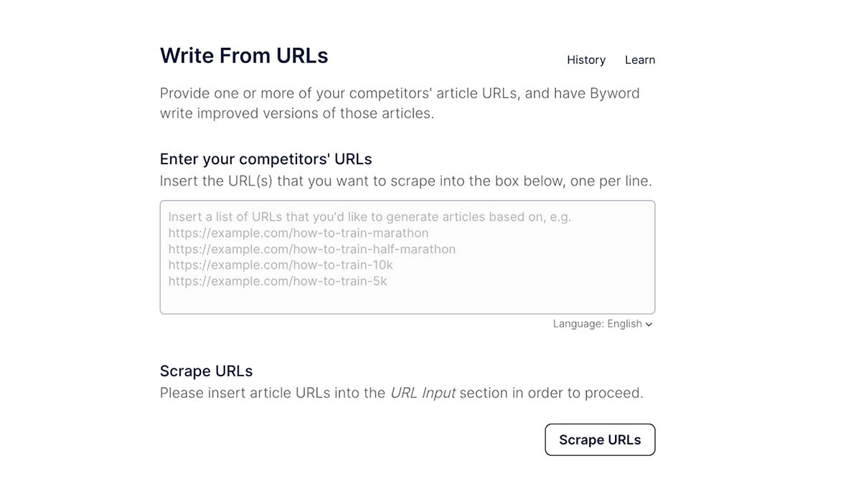Click the how-to-train-10k placeholder line
The height and width of the screenshot is (504, 861).
pos(281,265)
